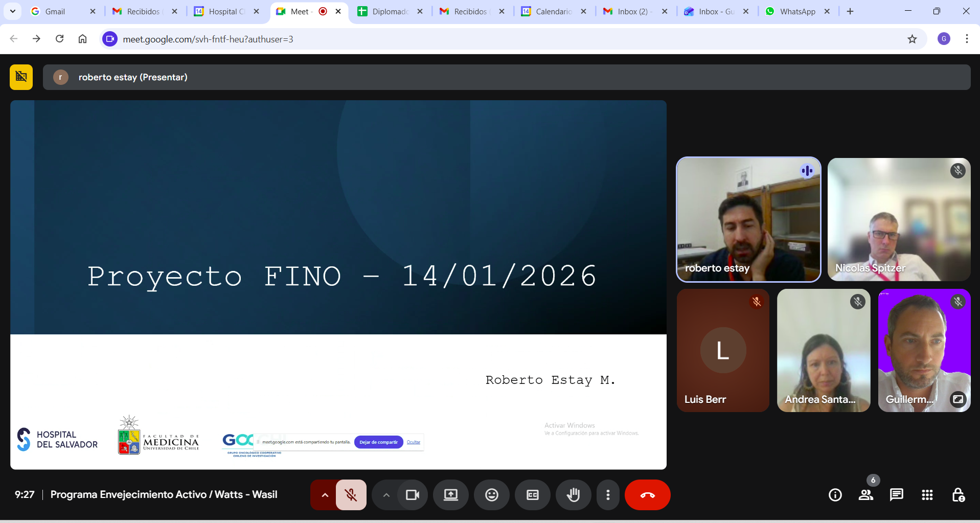Screen dimensions: 980x523
Task: Click the yellow unpin presentation icon
Action: (21, 77)
